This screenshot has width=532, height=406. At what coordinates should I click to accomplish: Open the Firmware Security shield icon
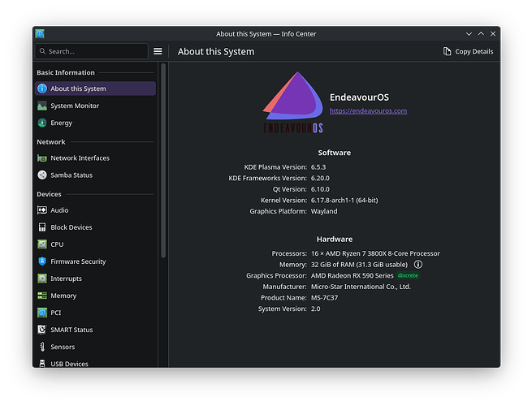pos(42,261)
